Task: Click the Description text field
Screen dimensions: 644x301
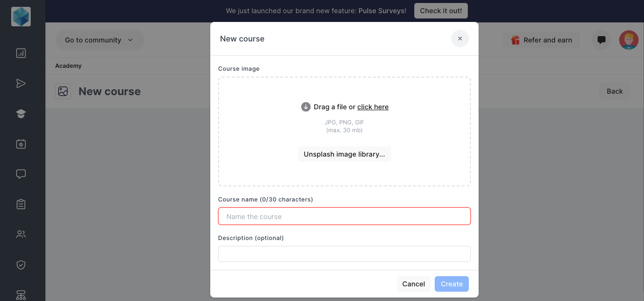Action: click(344, 254)
